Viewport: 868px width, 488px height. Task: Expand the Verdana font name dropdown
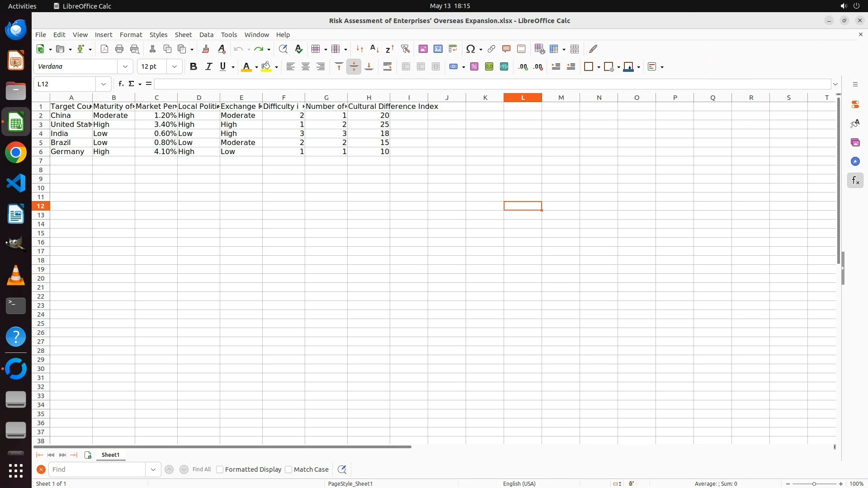click(x=125, y=67)
